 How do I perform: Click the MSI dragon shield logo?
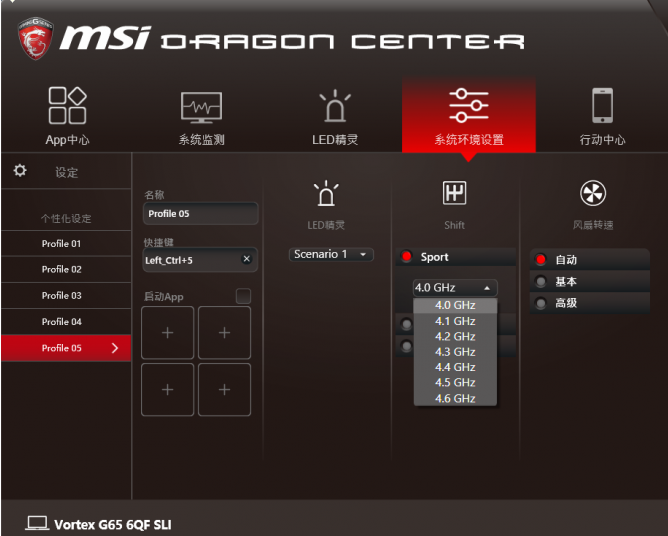coord(35,38)
